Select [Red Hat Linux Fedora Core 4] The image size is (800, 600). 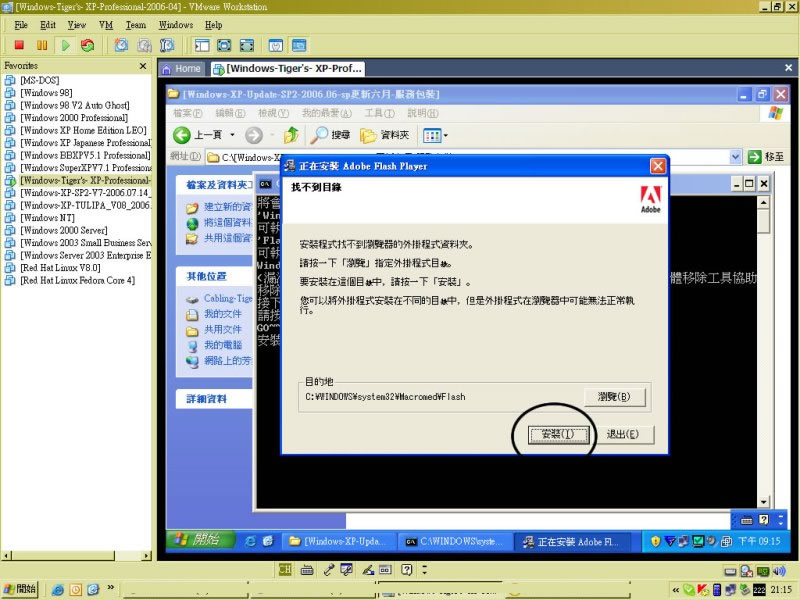(78, 280)
